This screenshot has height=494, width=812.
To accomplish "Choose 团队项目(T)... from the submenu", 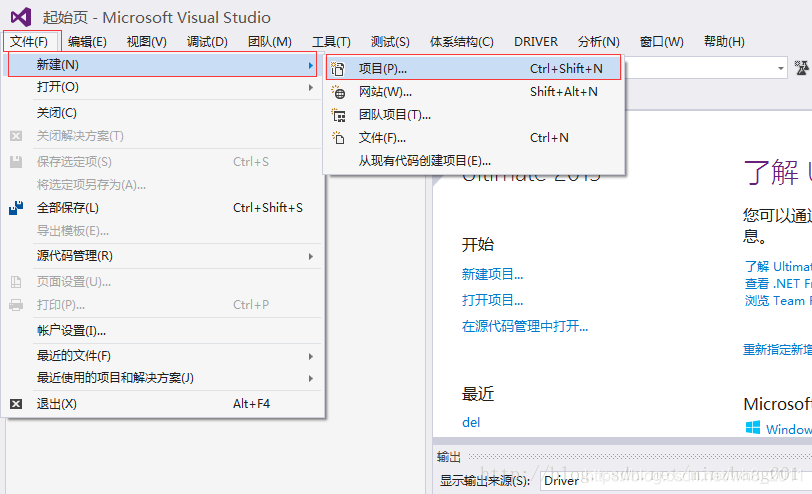I will (473, 115).
